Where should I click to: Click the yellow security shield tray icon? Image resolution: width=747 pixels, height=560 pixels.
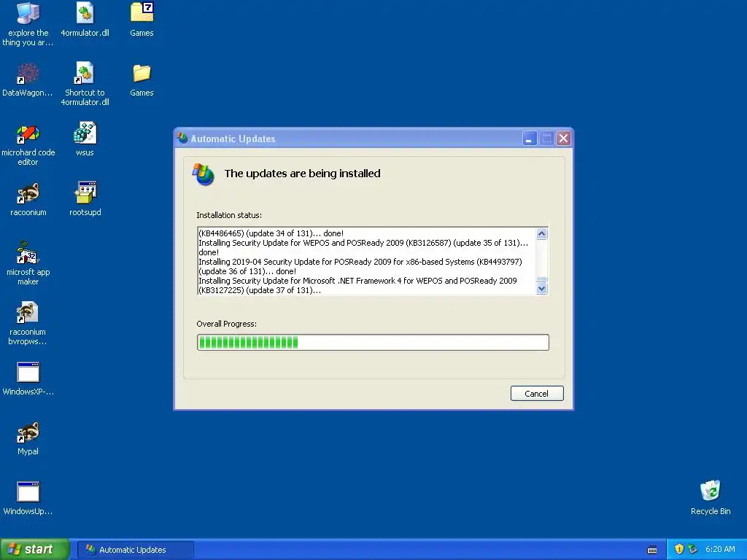(x=679, y=549)
